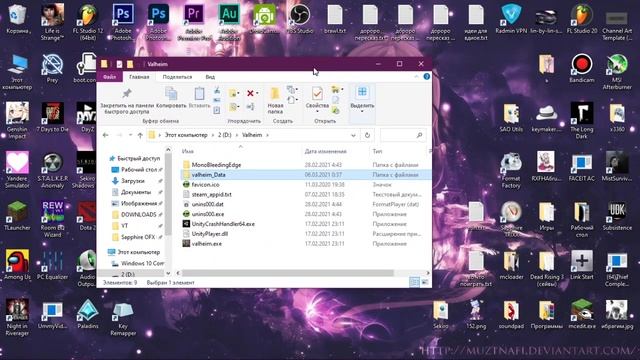640x360 pixels.
Task: Open the Файл menu tab
Action: (109, 77)
